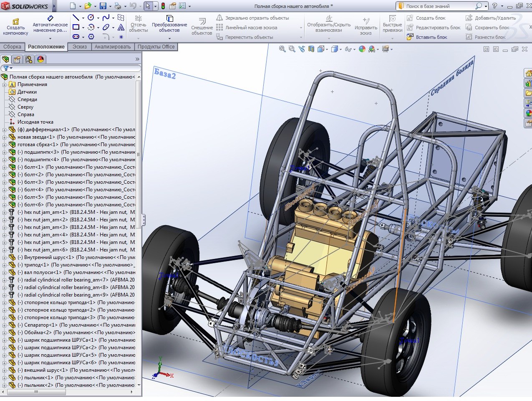Select the Spline sketch tool
Image resolution: width=532 pixels, height=401 pixels.
point(106,18)
